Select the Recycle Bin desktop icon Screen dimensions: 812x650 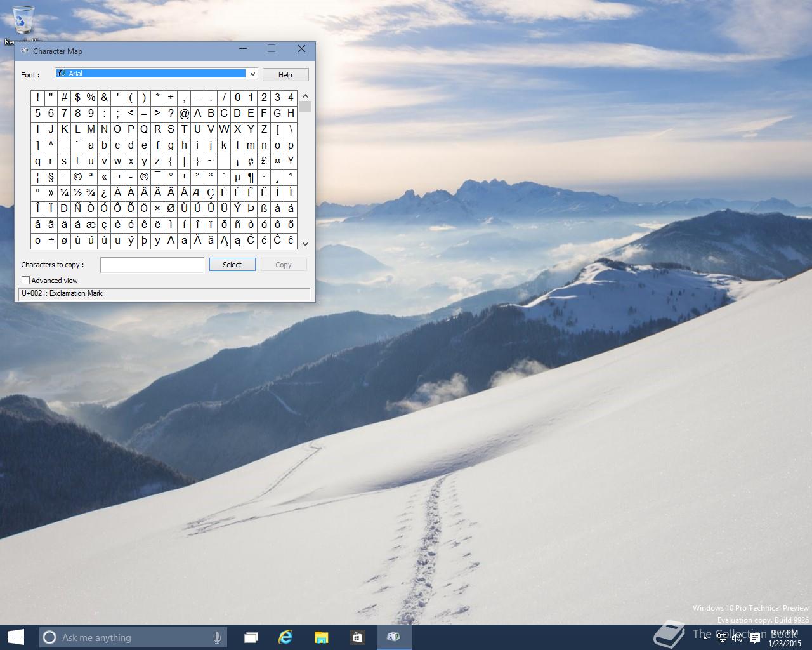click(x=23, y=24)
